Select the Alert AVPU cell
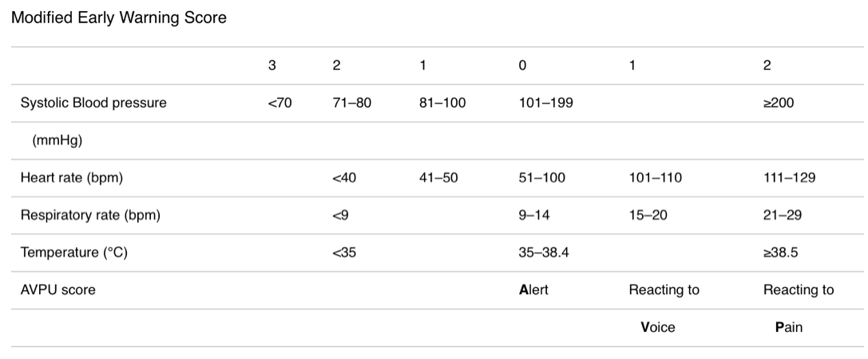Viewport: 868px width, 359px height. pyautogui.click(x=533, y=289)
